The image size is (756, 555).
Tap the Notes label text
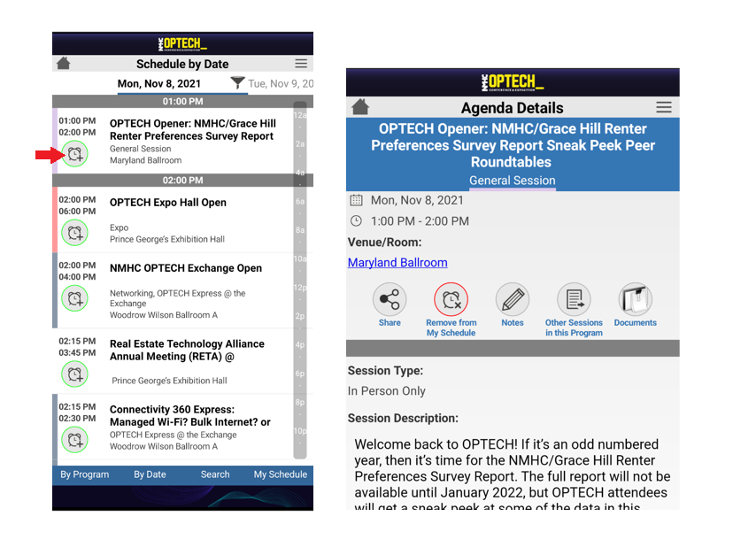click(x=513, y=322)
